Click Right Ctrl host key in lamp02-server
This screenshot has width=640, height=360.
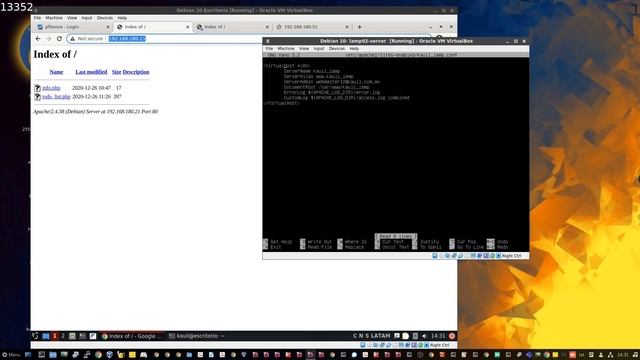tap(511, 256)
